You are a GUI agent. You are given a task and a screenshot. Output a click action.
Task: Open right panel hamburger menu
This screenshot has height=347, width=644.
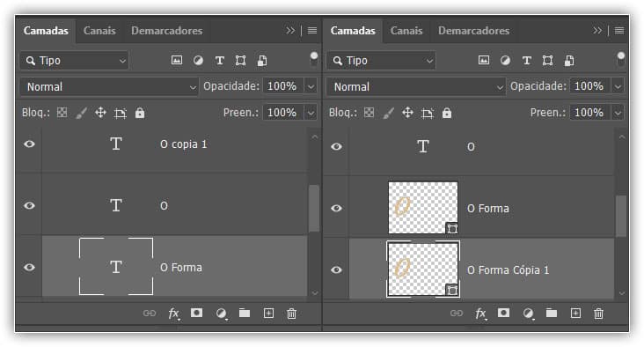point(619,31)
